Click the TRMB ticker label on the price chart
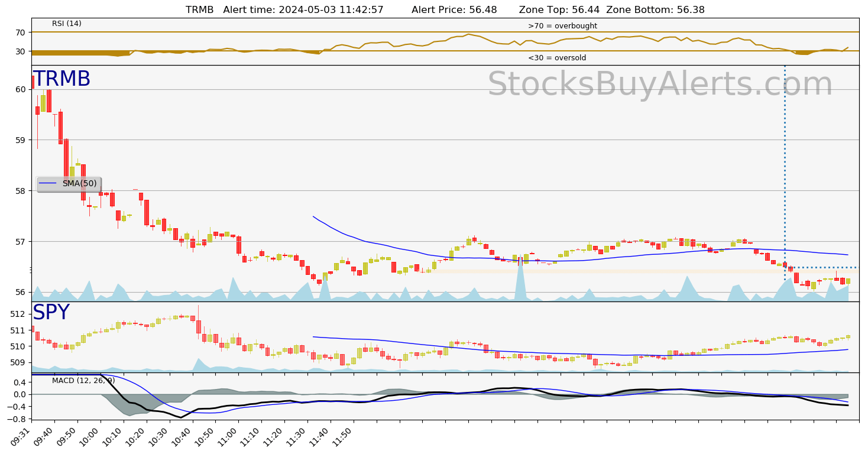 point(61,79)
